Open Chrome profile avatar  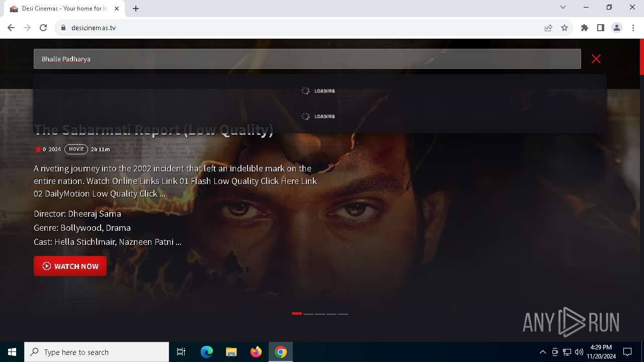coord(617,28)
